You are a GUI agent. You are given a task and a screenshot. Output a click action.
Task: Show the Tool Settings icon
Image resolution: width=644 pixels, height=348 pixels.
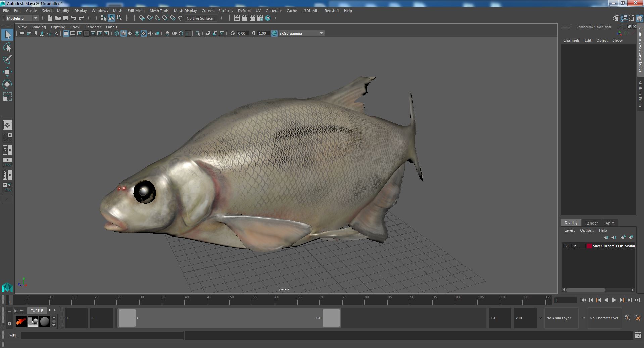[x=632, y=18]
